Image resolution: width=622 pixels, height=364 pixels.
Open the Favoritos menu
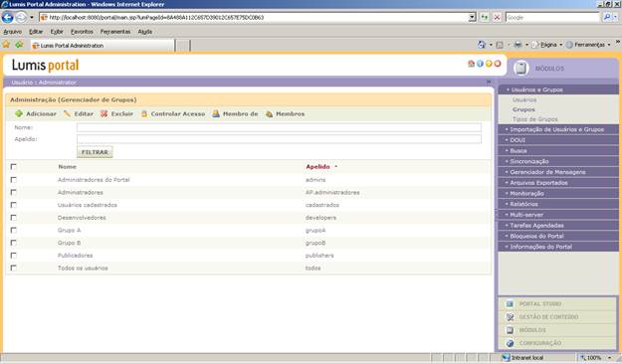[x=82, y=31]
